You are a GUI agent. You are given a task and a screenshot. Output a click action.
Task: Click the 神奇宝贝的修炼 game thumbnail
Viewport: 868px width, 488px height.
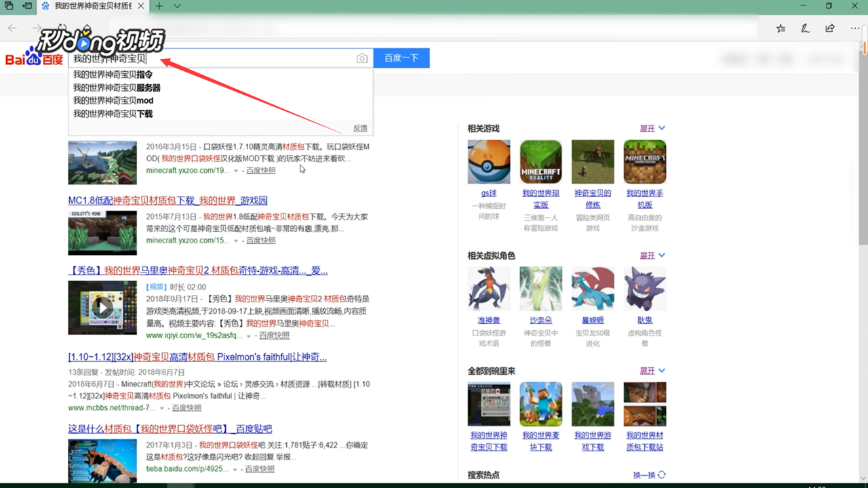coord(593,162)
